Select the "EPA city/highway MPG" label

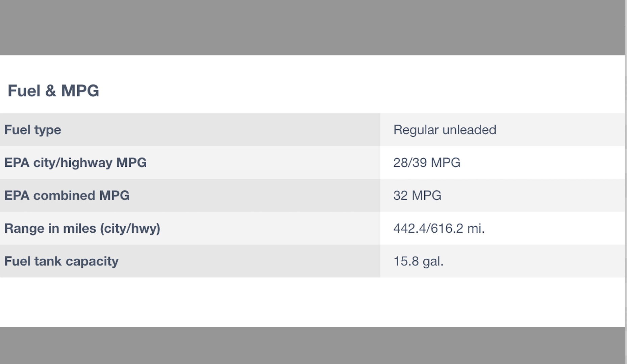point(75,163)
